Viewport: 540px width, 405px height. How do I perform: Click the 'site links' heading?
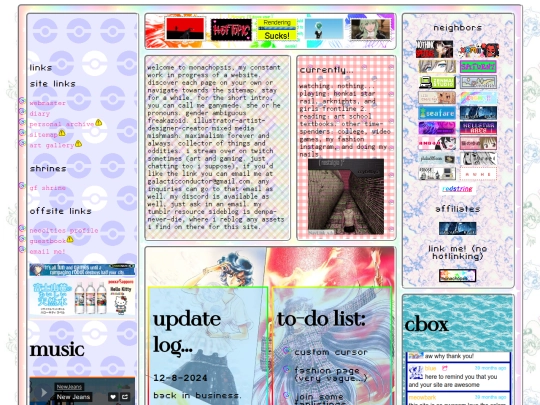(x=53, y=84)
